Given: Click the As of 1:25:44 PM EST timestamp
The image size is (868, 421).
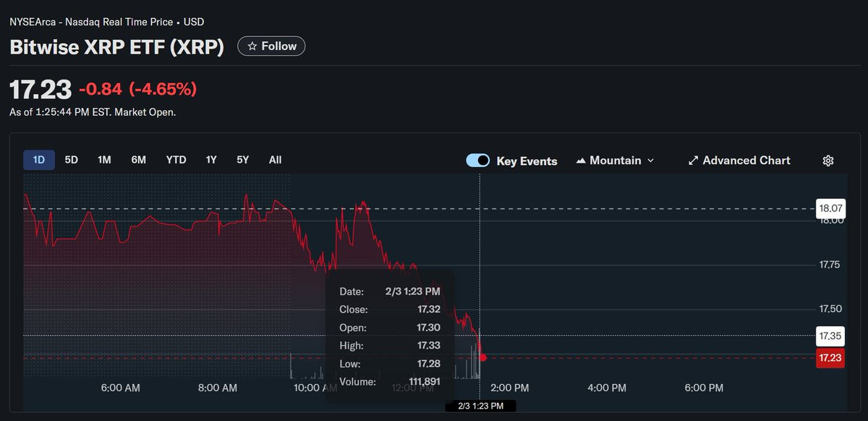Looking at the screenshot, I should point(93,112).
